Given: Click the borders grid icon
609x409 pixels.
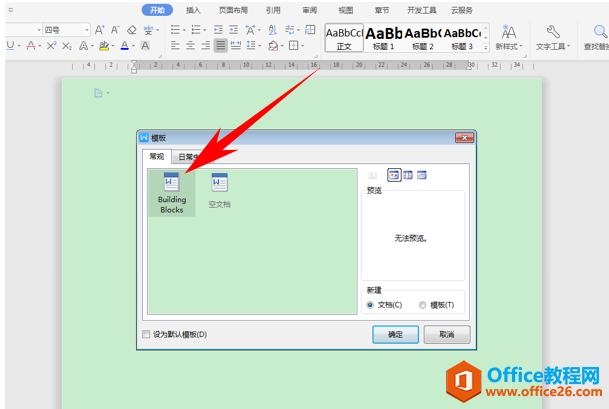Looking at the screenshot, I should coord(294,45).
